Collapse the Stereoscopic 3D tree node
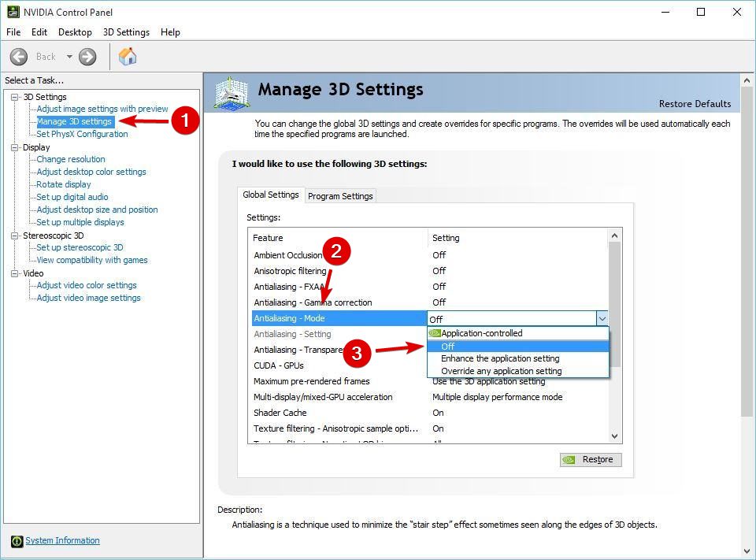This screenshot has height=560, width=756. pyautogui.click(x=15, y=235)
